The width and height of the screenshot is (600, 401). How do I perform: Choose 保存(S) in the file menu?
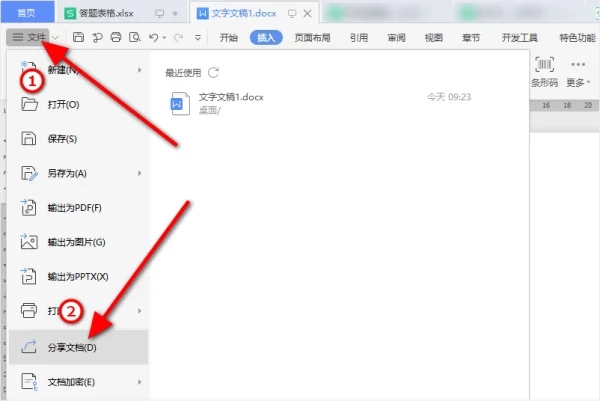tap(78, 139)
